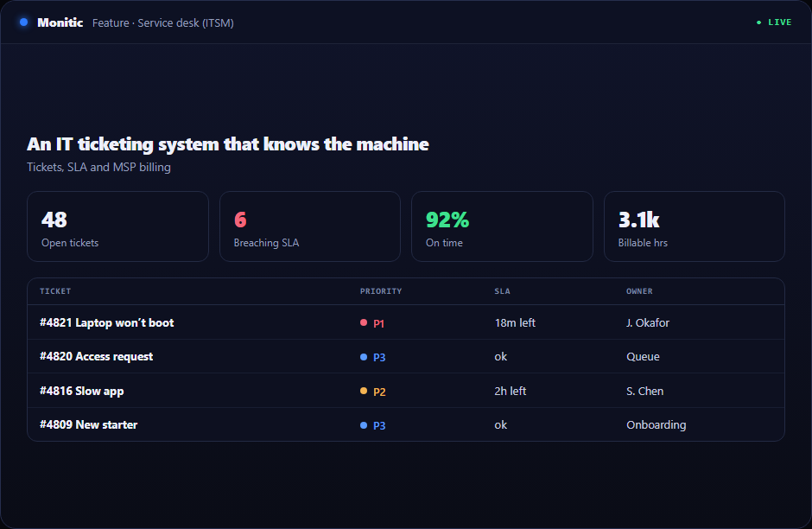Screen dimensions: 812x529
Task: Click the P1 priority label
Action: click(379, 323)
